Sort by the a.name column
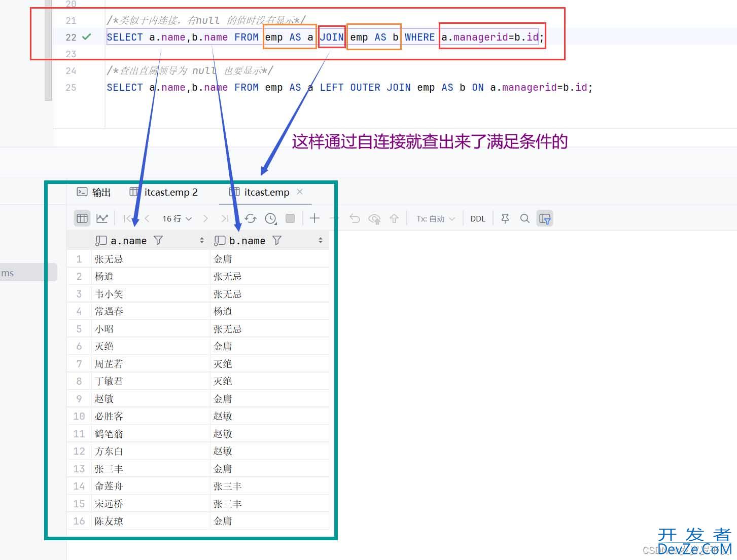Image resolution: width=737 pixels, height=560 pixels. click(202, 241)
